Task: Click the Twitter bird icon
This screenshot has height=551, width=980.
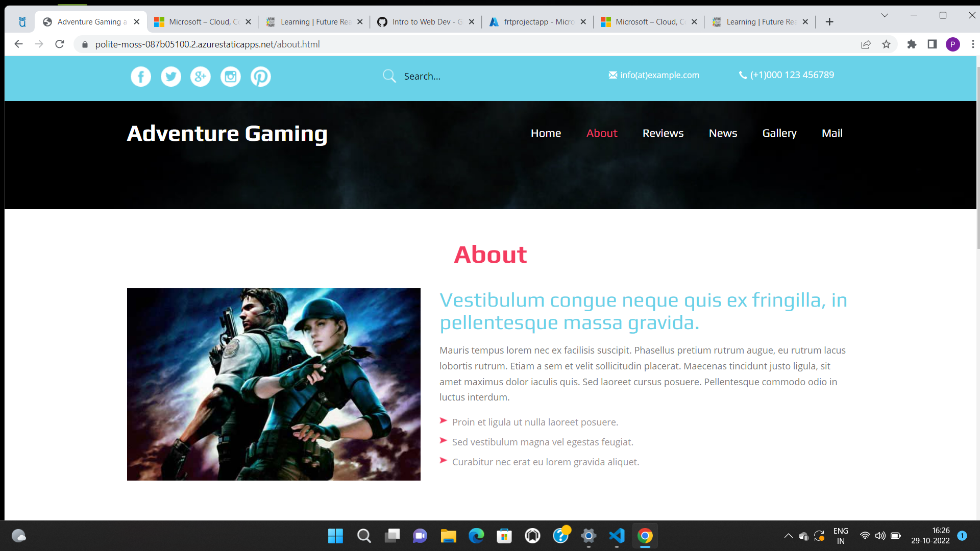Action: coord(171,77)
